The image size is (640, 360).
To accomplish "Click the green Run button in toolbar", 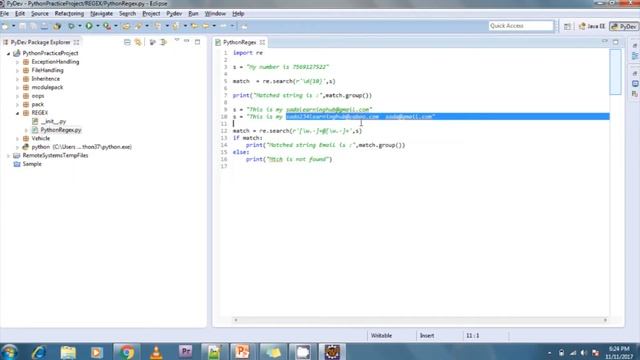I will (89, 26).
